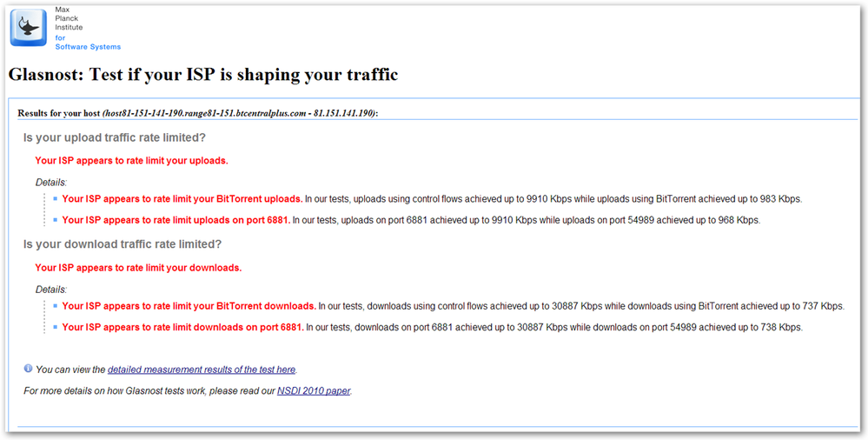This screenshot has height=440, width=868.
Task: Click the Max Planck Institute lamp logo
Action: pos(29,28)
